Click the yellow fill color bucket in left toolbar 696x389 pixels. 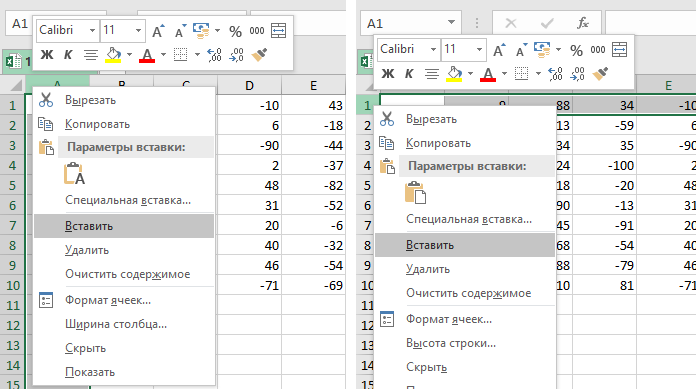113,55
